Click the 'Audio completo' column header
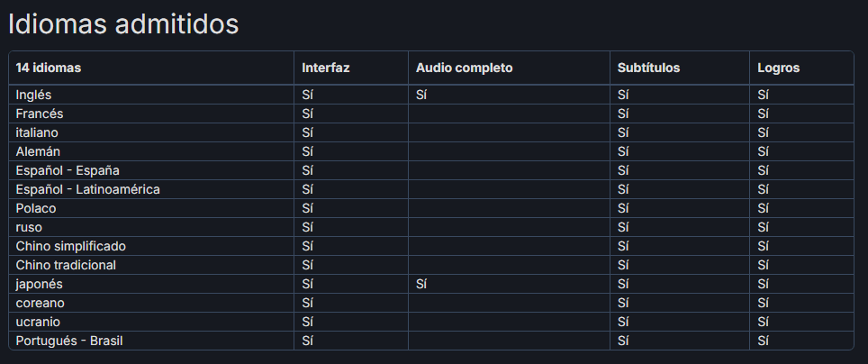 pos(464,68)
